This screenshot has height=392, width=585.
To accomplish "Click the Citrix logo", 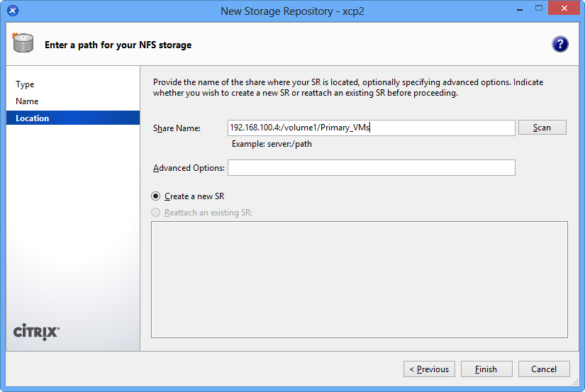I will pyautogui.click(x=36, y=332).
